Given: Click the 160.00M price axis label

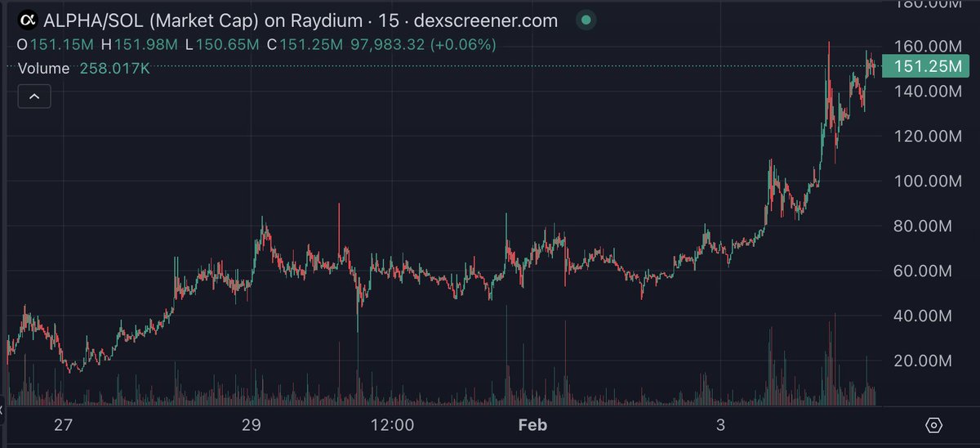Looking at the screenshot, I should (x=928, y=47).
